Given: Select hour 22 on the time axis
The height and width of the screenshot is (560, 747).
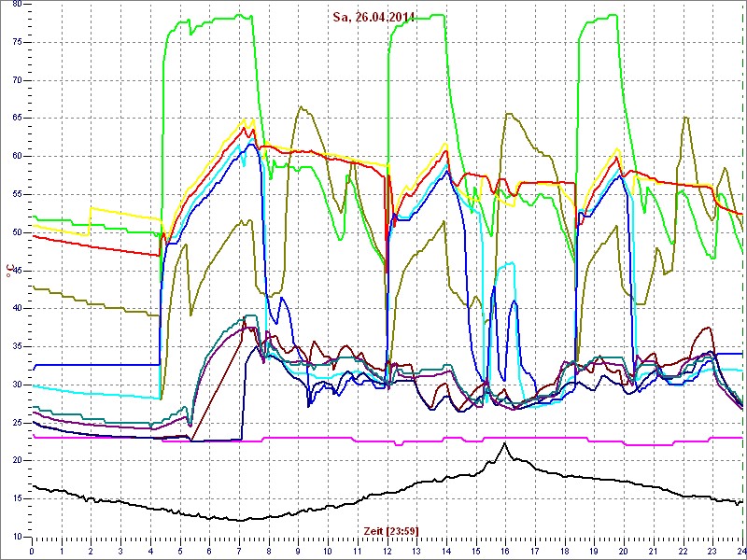Looking at the screenshot, I should [682, 551].
